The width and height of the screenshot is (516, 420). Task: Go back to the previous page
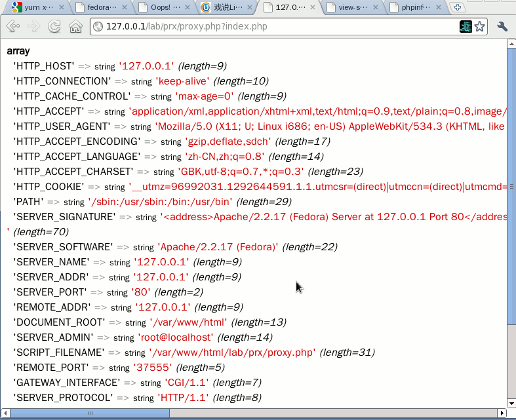(x=13, y=26)
